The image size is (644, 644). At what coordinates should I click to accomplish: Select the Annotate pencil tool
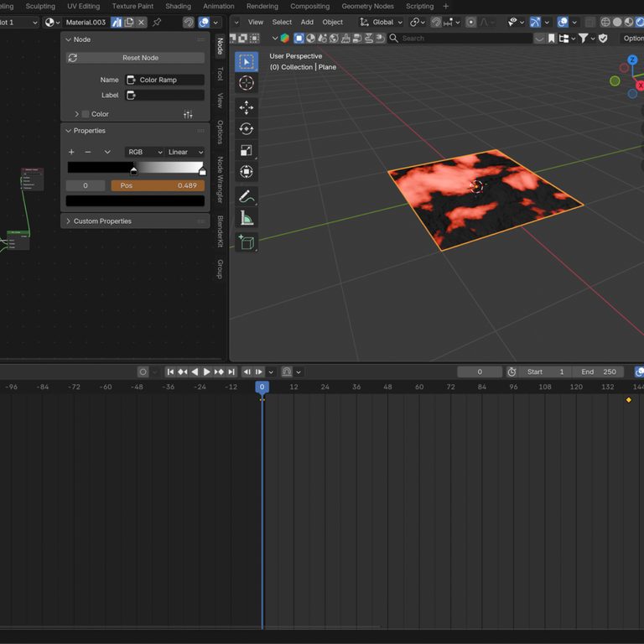pos(246,196)
